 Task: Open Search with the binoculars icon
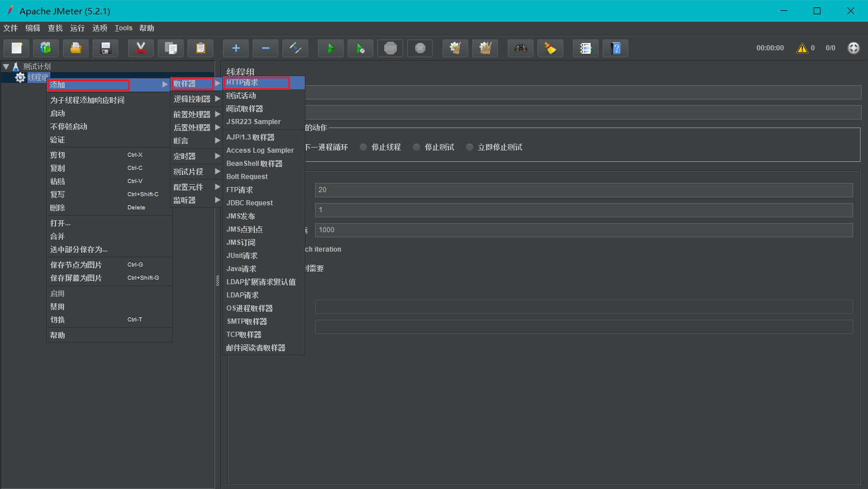click(x=520, y=48)
